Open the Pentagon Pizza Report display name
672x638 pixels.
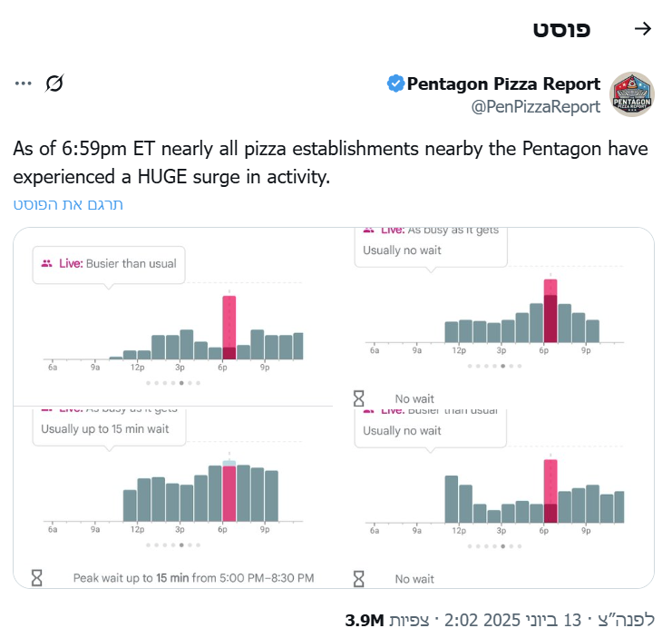pyautogui.click(x=503, y=83)
